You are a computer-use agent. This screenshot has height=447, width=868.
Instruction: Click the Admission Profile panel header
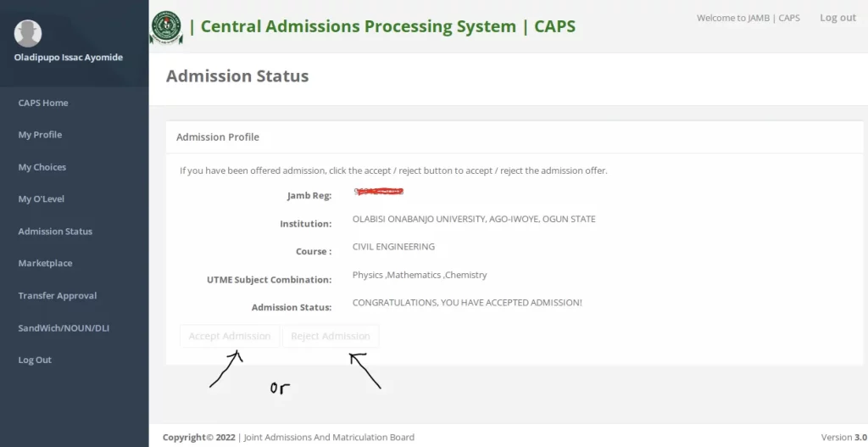218,137
